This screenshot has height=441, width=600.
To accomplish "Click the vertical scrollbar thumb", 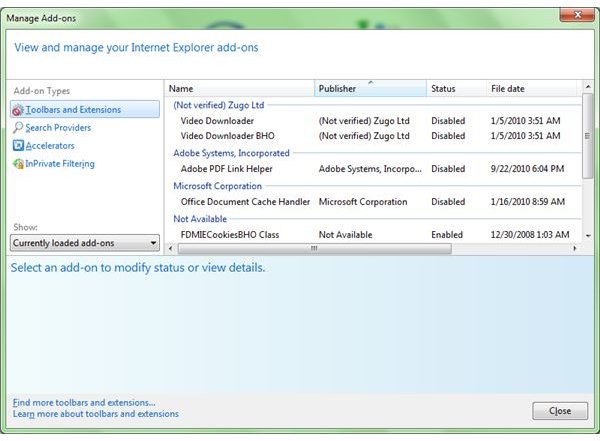I will [587, 136].
